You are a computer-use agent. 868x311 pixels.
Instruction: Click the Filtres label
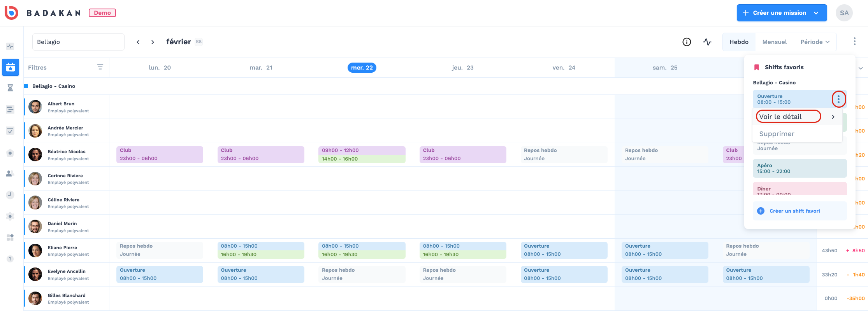click(x=37, y=68)
